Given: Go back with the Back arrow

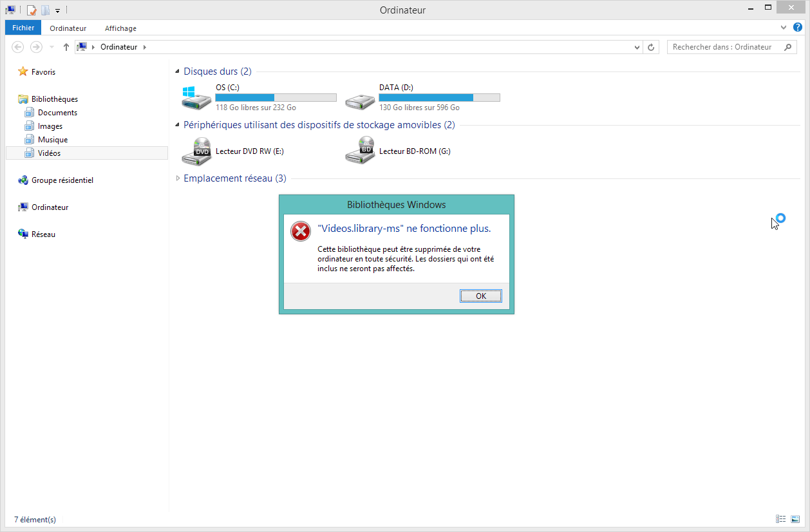Looking at the screenshot, I should tap(18, 47).
